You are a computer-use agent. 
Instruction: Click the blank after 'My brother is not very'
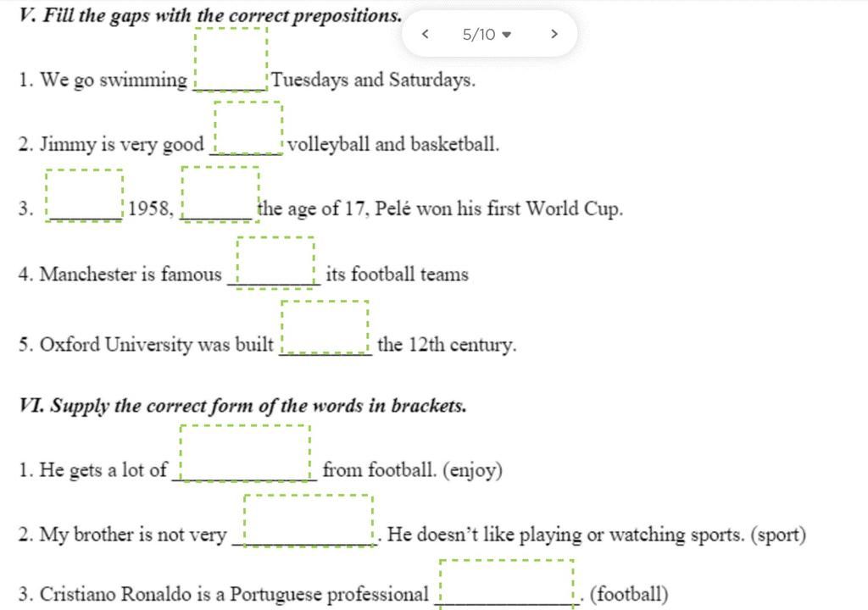(x=309, y=521)
